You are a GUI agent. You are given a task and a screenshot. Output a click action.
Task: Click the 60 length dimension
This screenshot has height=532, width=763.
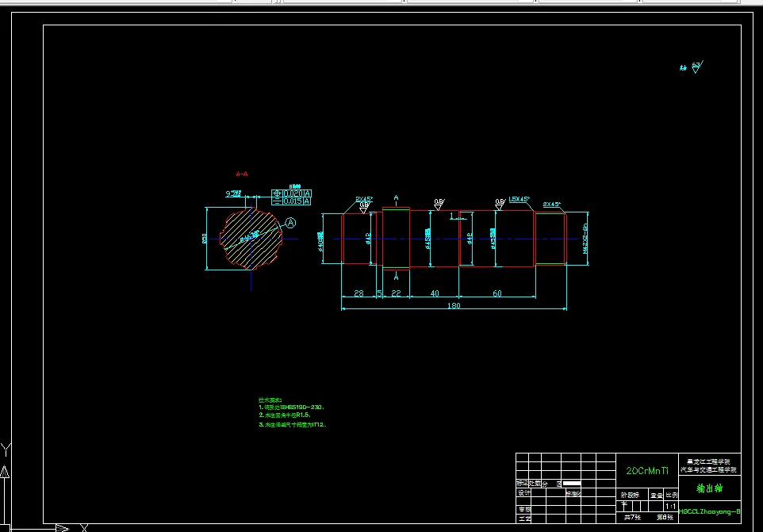click(x=497, y=293)
